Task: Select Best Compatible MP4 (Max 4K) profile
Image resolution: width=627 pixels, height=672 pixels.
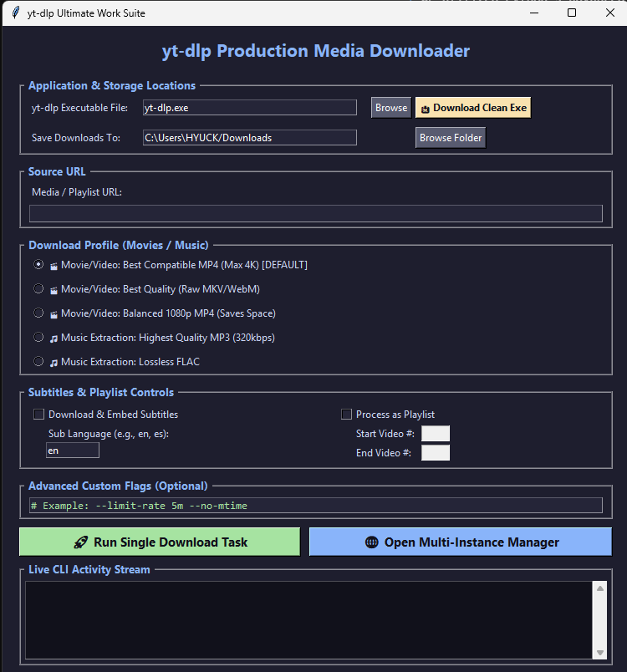Action: 38,264
